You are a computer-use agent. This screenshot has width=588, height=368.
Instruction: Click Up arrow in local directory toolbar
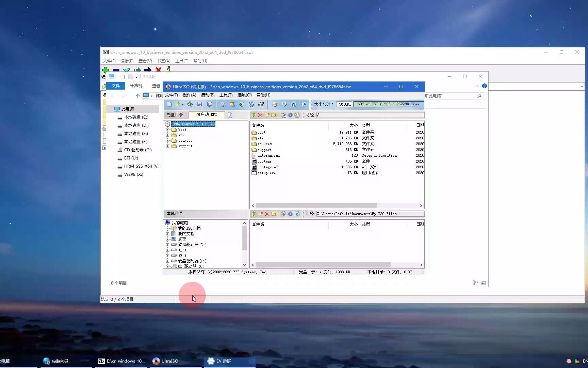pos(254,214)
